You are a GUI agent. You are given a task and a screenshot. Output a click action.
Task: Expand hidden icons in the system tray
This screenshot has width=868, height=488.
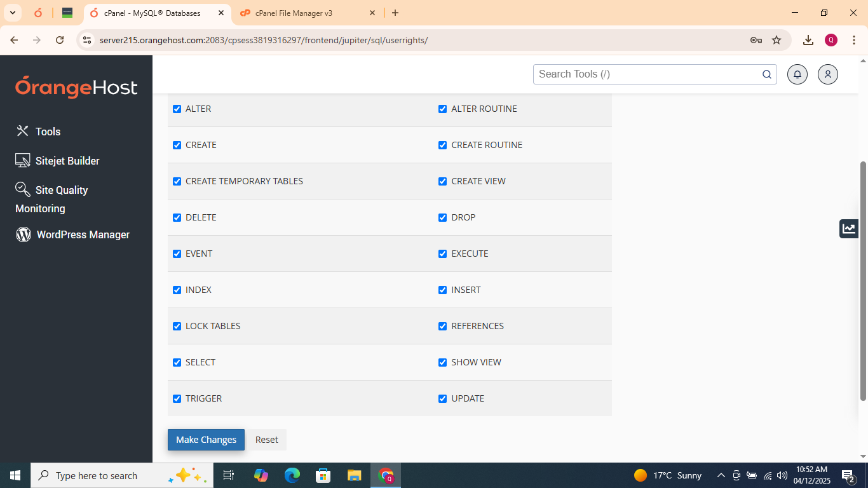pos(721,475)
